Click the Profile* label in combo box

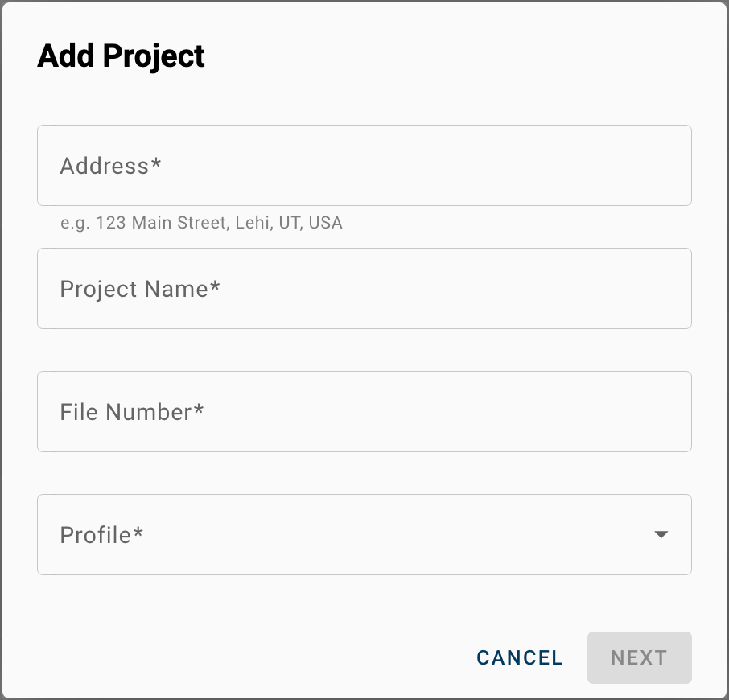(x=101, y=535)
